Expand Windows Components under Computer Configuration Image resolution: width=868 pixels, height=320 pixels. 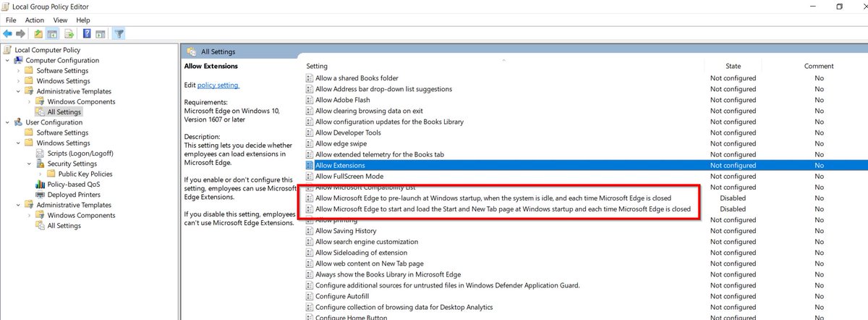28,102
